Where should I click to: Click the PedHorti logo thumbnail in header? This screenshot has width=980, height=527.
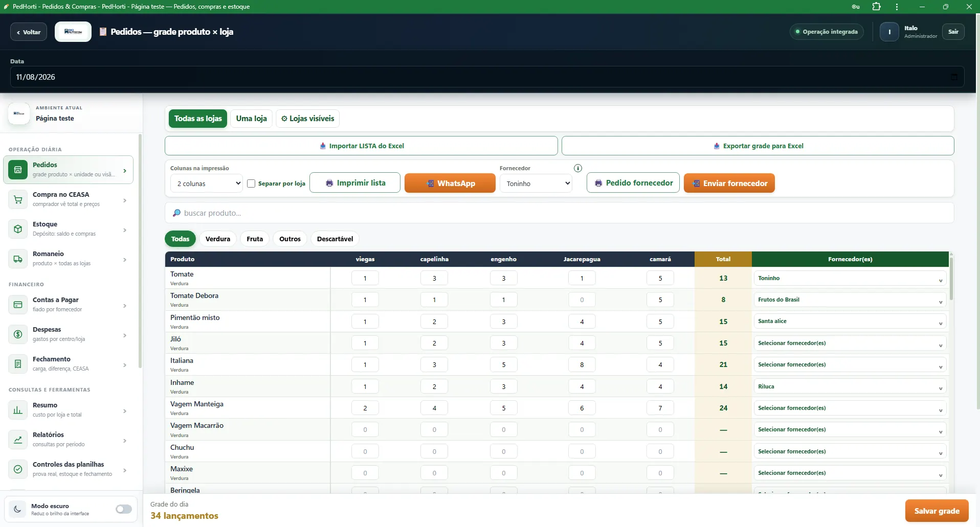coord(73,32)
